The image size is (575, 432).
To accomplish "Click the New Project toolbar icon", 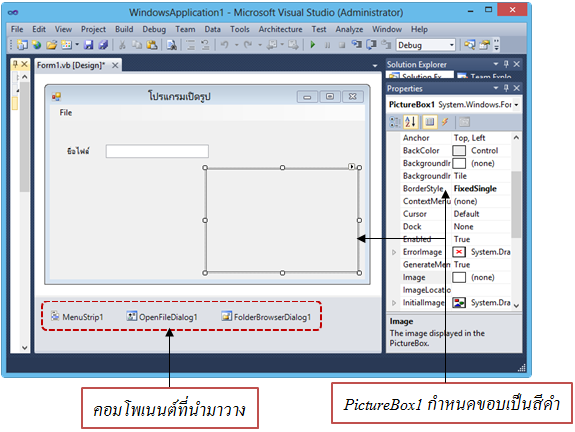I will [22, 45].
